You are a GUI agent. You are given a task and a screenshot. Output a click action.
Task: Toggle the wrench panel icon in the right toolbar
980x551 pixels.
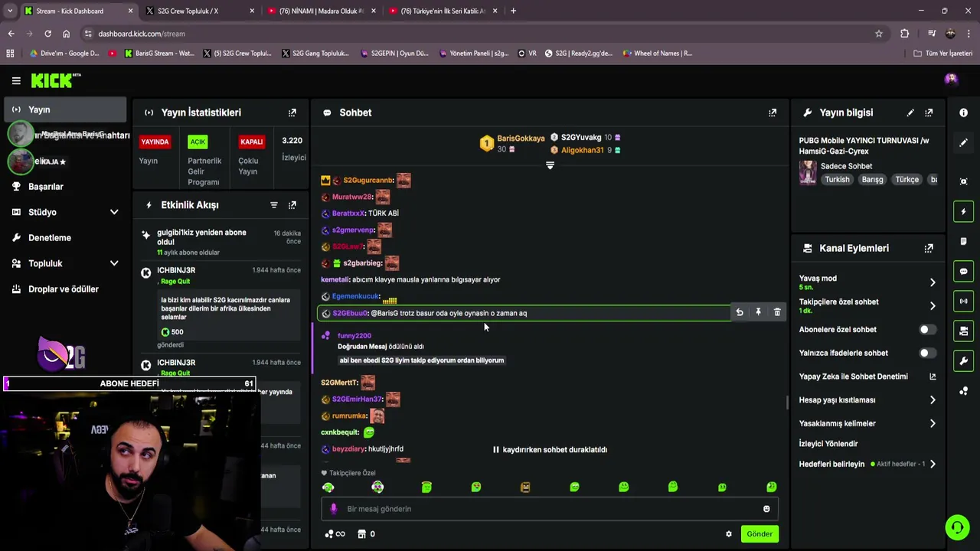tap(963, 360)
